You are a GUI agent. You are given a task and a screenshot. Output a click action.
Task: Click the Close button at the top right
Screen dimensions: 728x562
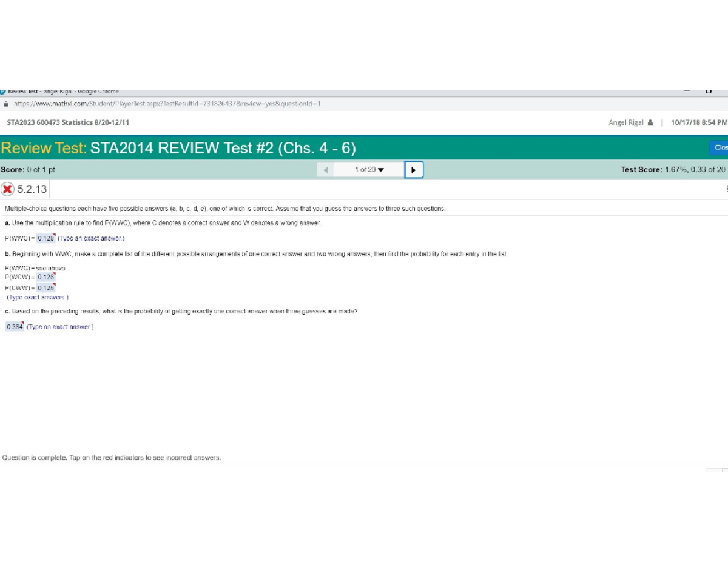[721, 147]
